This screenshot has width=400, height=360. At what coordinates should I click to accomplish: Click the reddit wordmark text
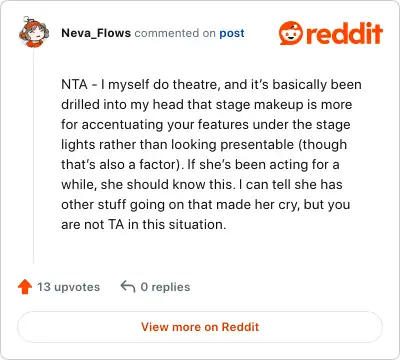pos(344,33)
